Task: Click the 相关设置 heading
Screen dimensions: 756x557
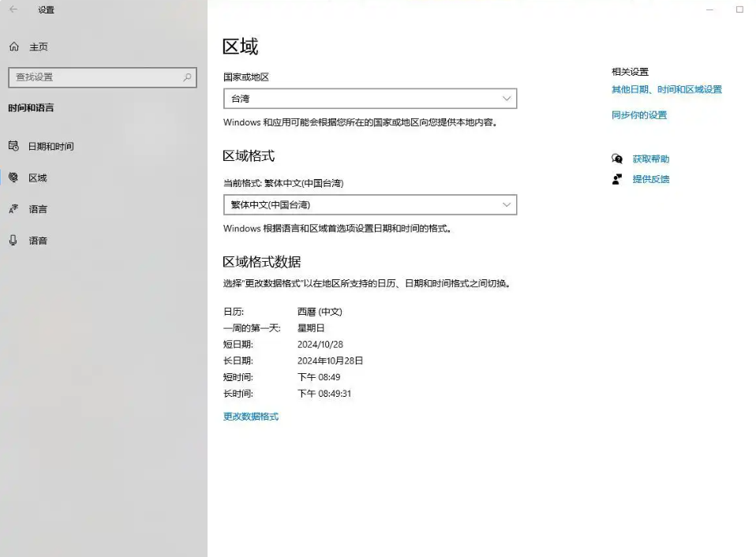Action: pyautogui.click(x=631, y=72)
